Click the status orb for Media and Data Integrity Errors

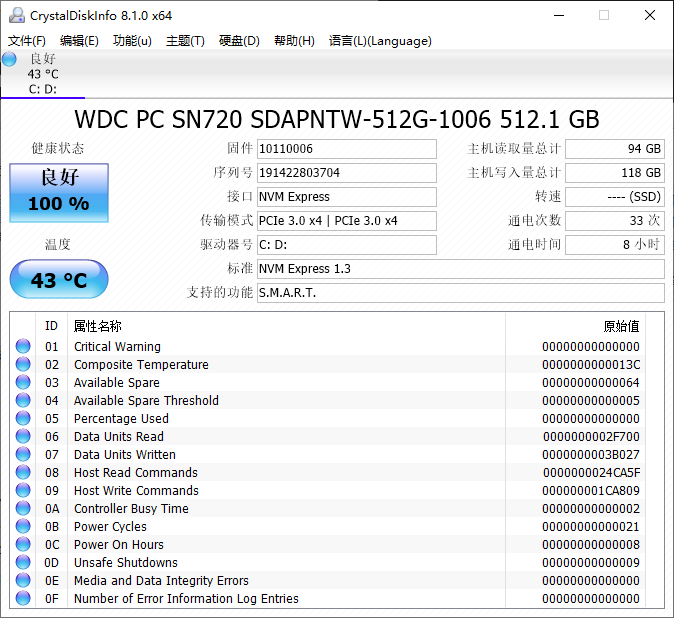click(23, 581)
